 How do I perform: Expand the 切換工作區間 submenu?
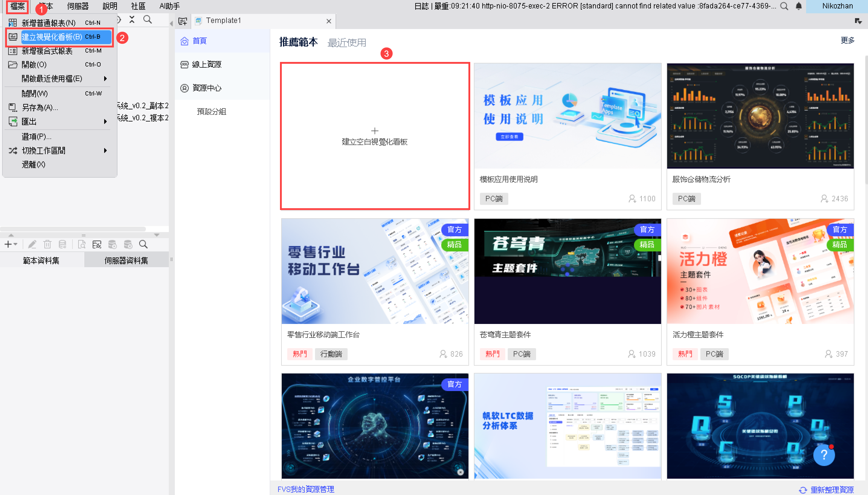click(60, 150)
